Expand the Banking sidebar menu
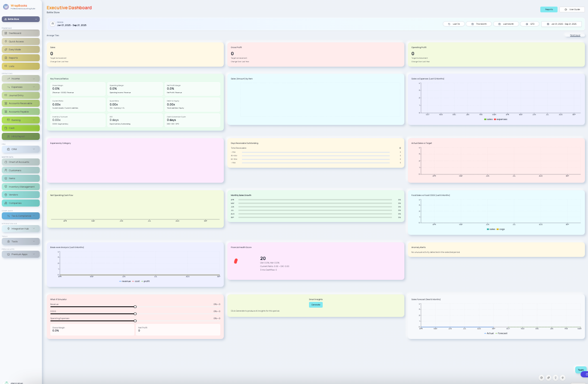Image resolution: width=588 pixels, height=384 pixels. (x=21, y=120)
